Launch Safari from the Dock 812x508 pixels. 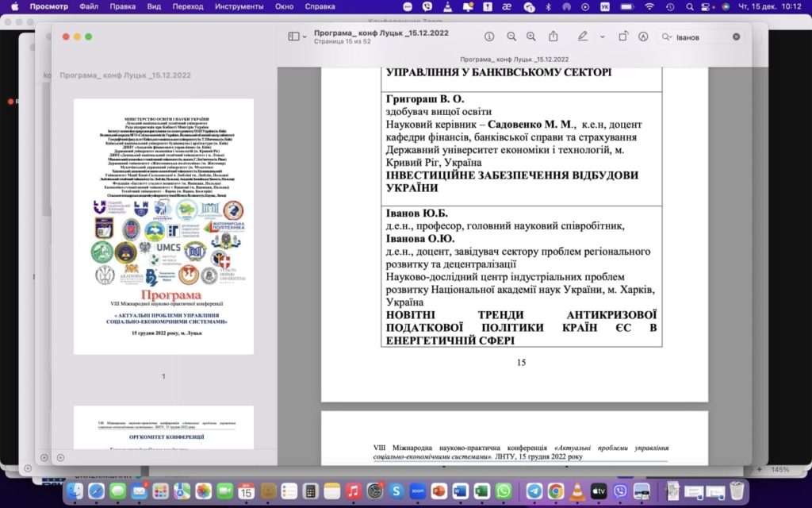click(96, 491)
